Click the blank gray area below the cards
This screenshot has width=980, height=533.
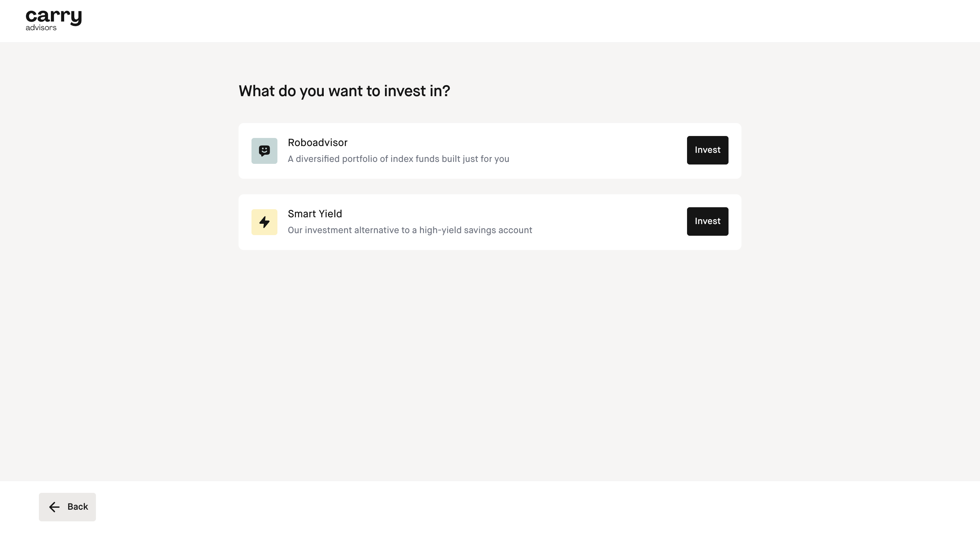490,361
